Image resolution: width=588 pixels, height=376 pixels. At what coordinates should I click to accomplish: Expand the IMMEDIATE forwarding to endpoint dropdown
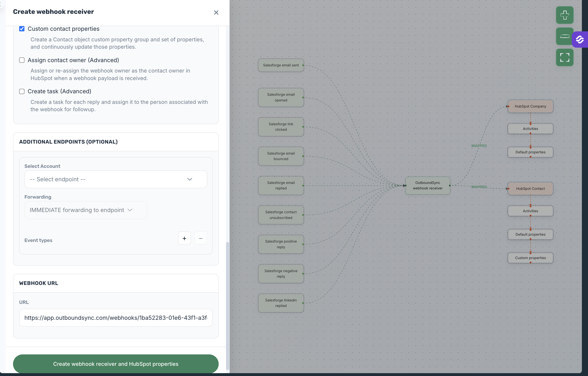tap(86, 210)
